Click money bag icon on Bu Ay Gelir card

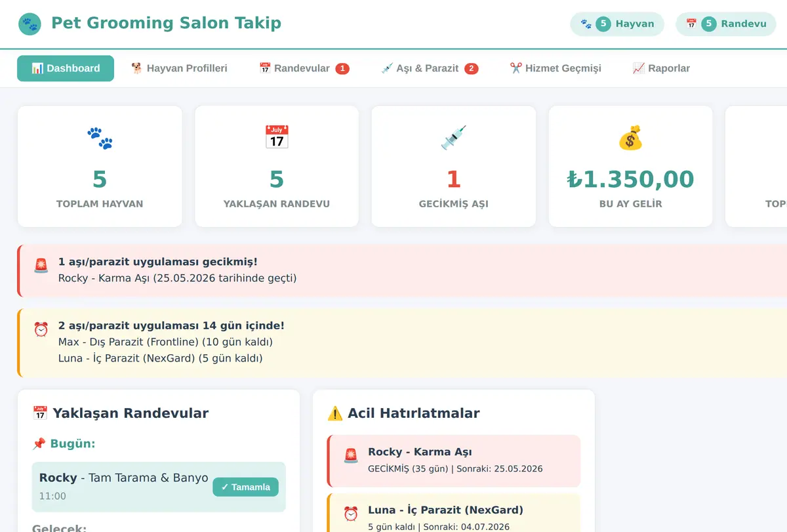[x=630, y=138]
